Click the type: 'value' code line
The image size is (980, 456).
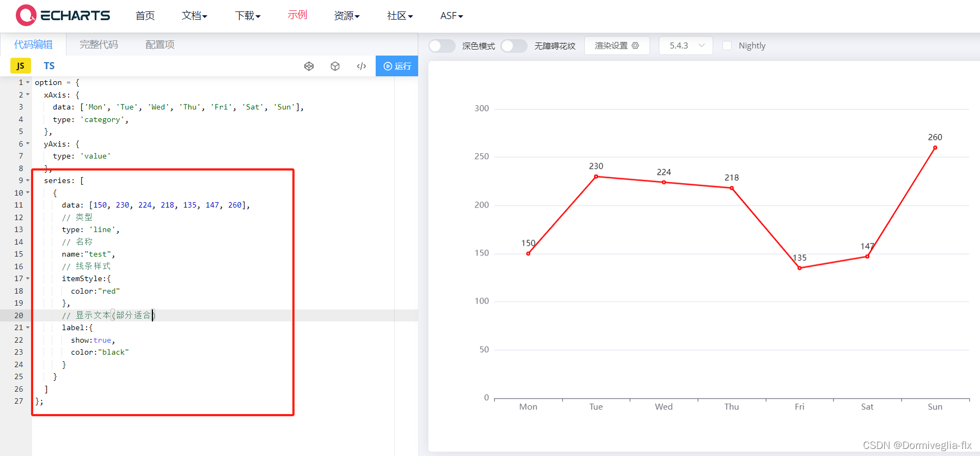[x=82, y=156]
